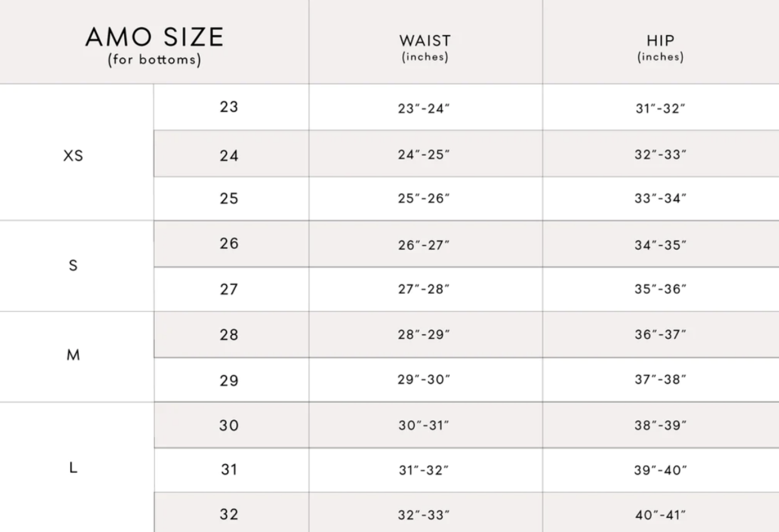Image resolution: width=779 pixels, height=532 pixels.
Task: Click hip measurement 40"-41"
Action: (x=660, y=515)
